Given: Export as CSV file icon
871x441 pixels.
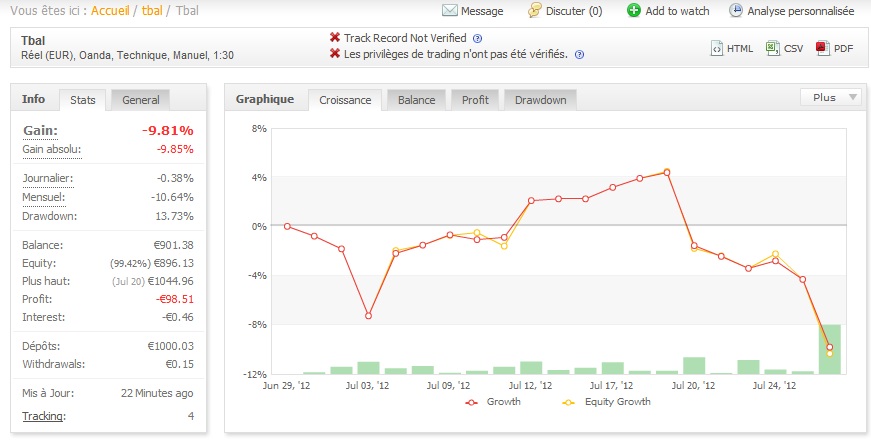Looking at the screenshot, I should (772, 47).
